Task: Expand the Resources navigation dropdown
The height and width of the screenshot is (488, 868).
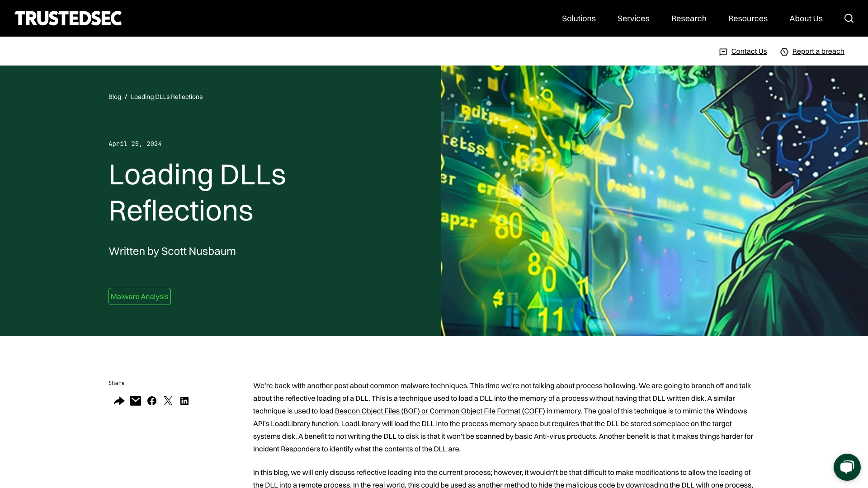Action: [x=748, y=18]
